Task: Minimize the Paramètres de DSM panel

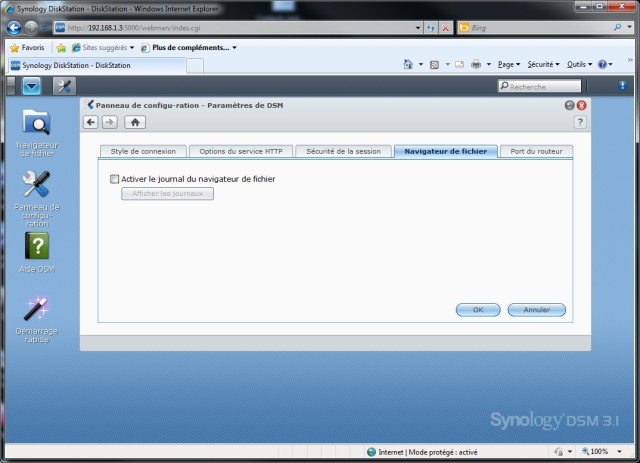Action: point(569,105)
